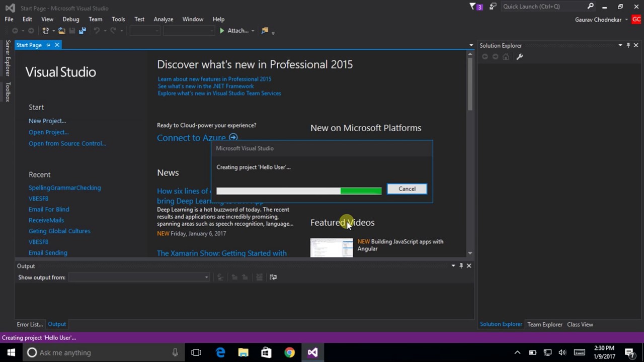Click the Clear All icon in the Output panel
644x362 pixels.
point(259,277)
